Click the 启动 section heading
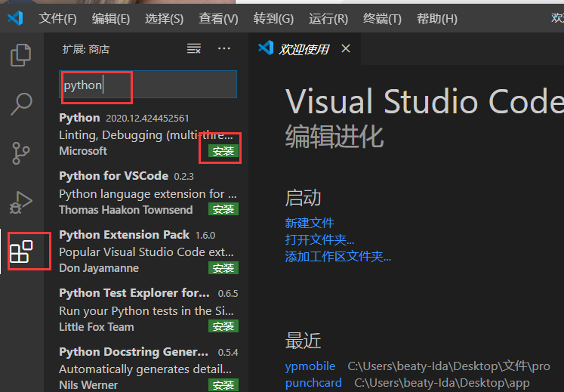Screen dimensions: 564x392 pos(303,198)
